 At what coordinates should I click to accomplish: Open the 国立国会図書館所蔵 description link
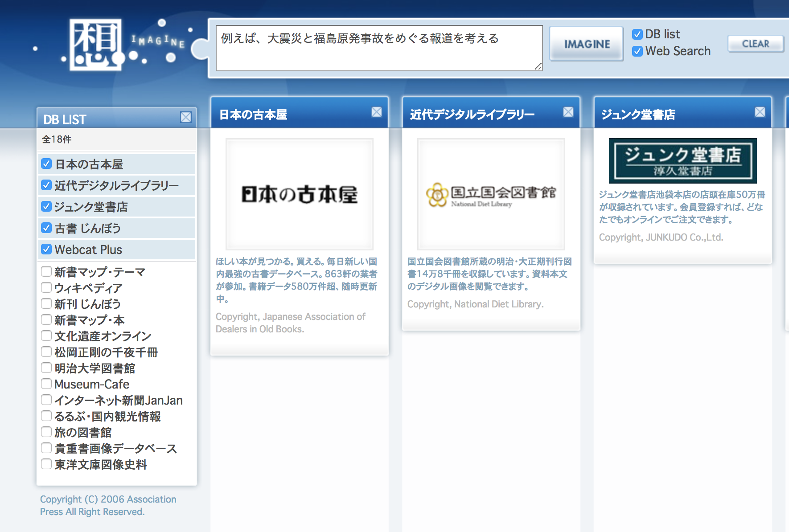point(490,274)
